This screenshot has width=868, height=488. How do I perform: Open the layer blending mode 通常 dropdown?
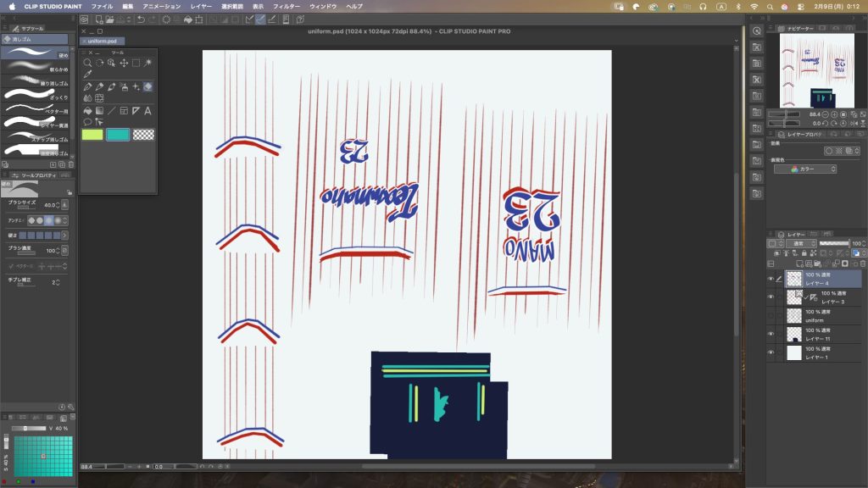click(x=799, y=243)
